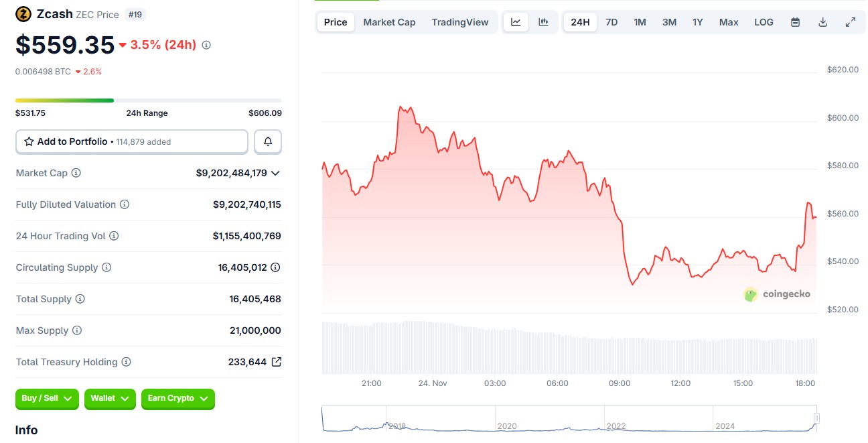Click the star icon in Add to Portfolio
The image size is (868, 443).
[28, 141]
